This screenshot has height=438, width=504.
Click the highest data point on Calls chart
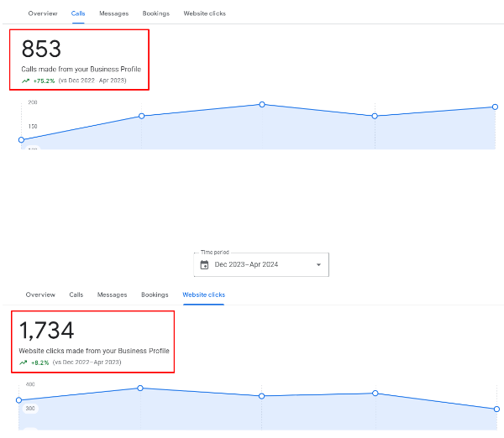[x=262, y=104]
